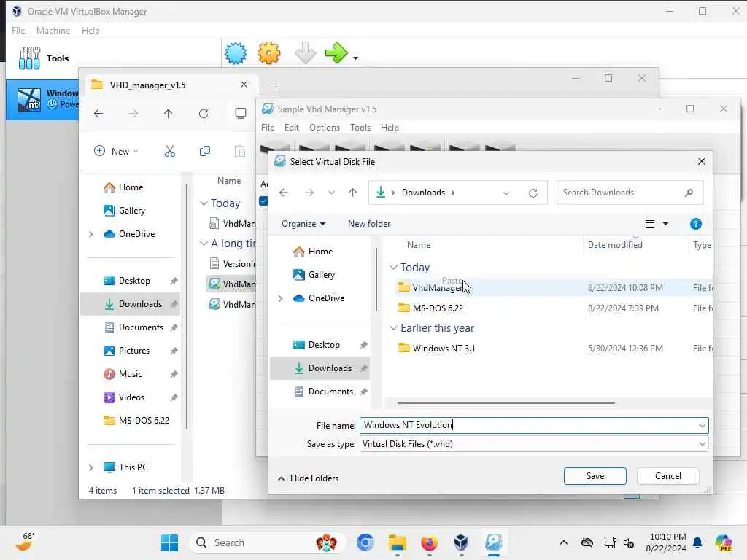Viewport: 747px width, 560px height.
Task: Toggle the checked checkbox in Vhd Manager list
Action: [263, 201]
